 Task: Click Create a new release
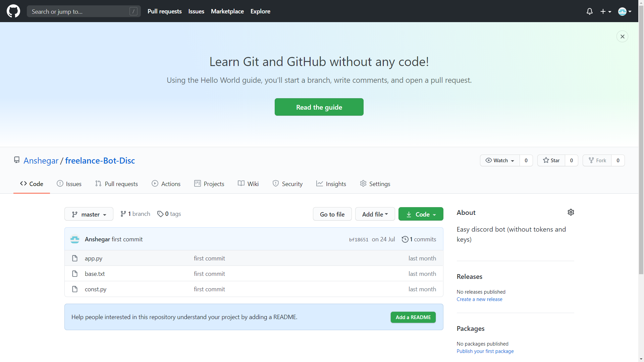coord(479,299)
